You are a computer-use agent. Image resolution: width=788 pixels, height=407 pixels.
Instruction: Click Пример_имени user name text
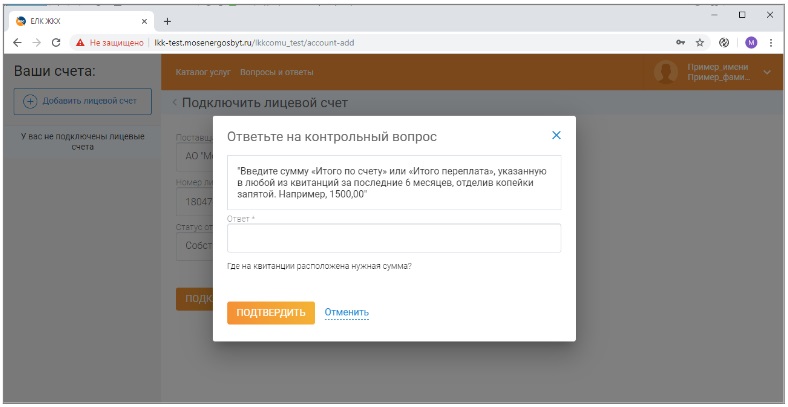[x=718, y=67]
